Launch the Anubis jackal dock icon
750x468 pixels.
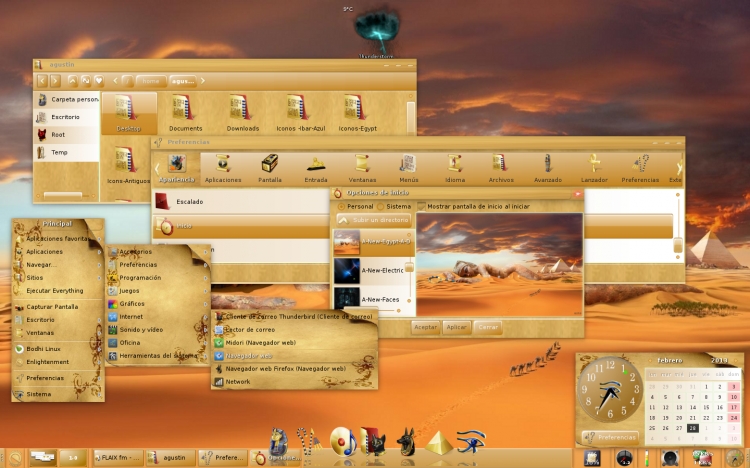click(407, 441)
